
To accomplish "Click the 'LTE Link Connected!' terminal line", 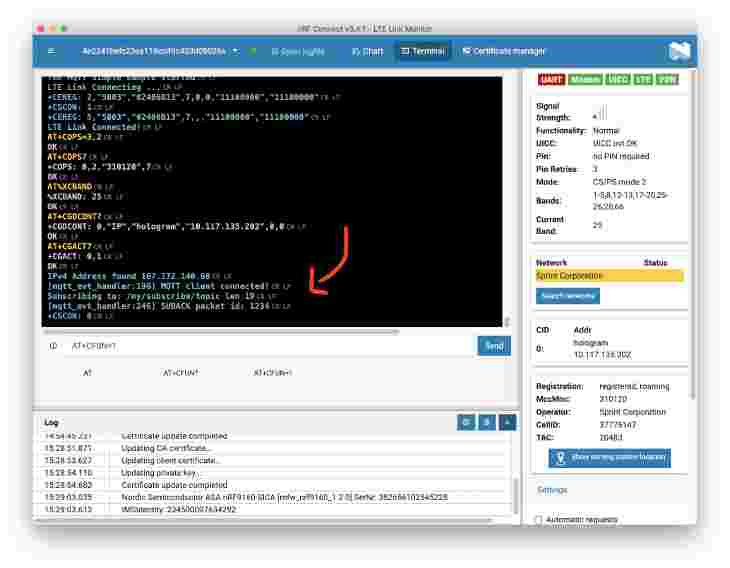I will pyautogui.click(x=105, y=127).
